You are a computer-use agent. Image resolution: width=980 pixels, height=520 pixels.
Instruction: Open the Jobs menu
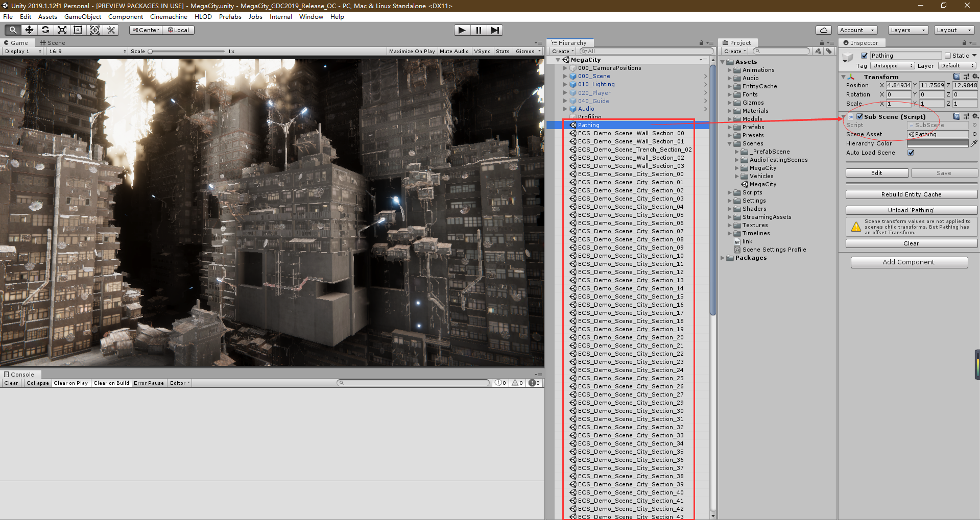[255, 16]
